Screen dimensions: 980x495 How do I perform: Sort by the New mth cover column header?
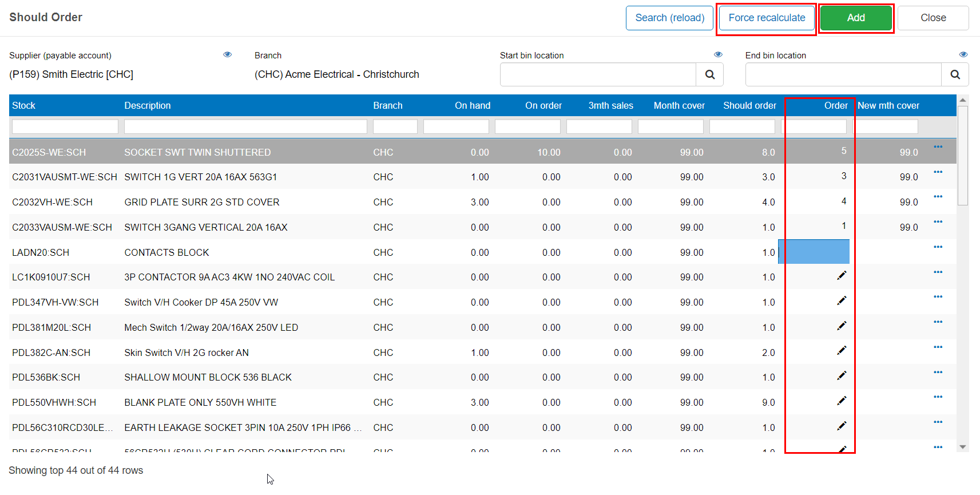point(888,105)
